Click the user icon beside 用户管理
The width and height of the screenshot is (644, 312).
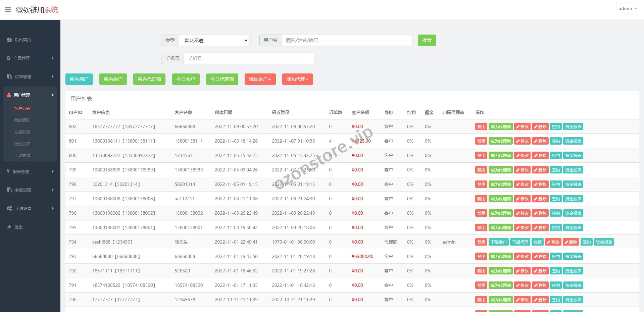pyautogui.click(x=9, y=95)
